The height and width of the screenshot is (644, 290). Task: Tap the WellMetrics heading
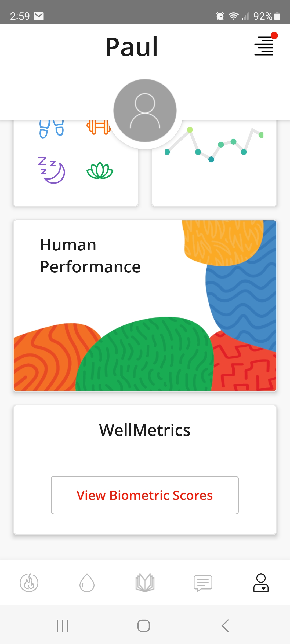click(145, 430)
